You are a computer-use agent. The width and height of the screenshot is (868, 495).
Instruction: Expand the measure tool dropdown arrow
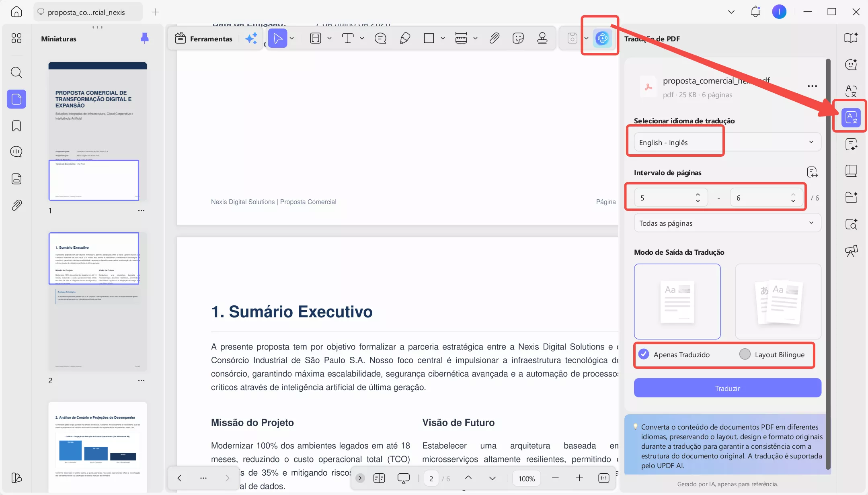click(x=475, y=39)
